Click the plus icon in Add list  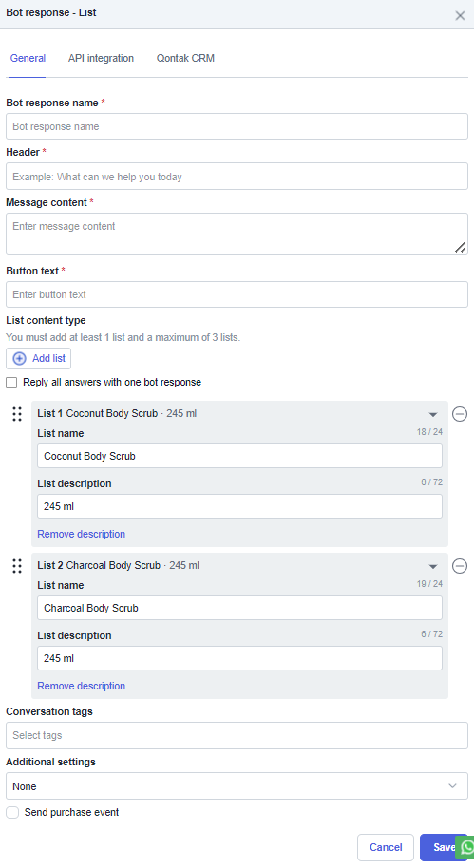click(19, 359)
